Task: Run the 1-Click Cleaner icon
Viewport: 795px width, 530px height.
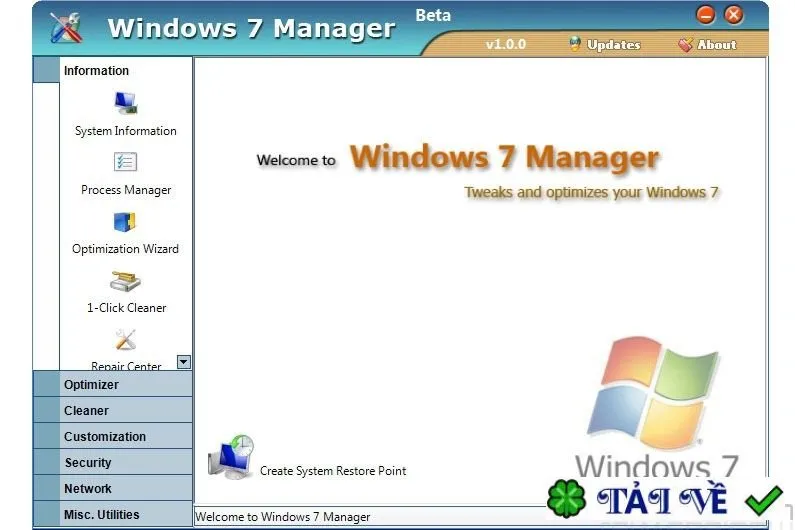Action: pos(125,280)
